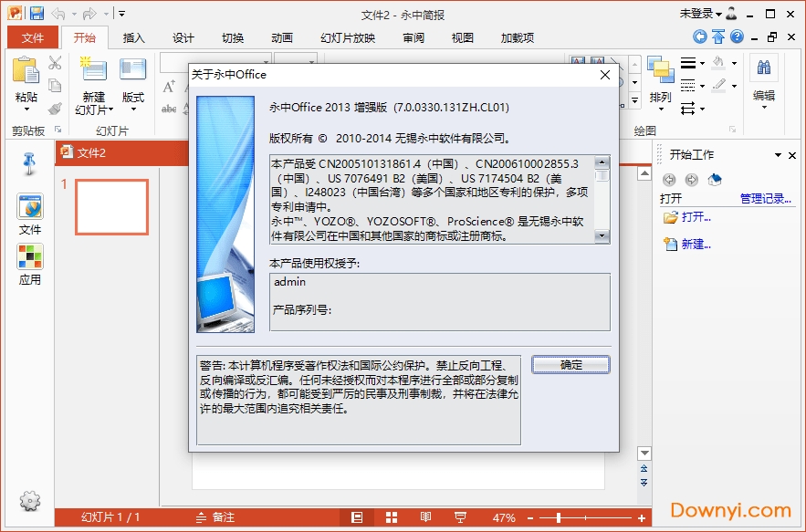Open the 文件 (File) menu tab
The width and height of the screenshot is (806, 532).
coord(33,37)
